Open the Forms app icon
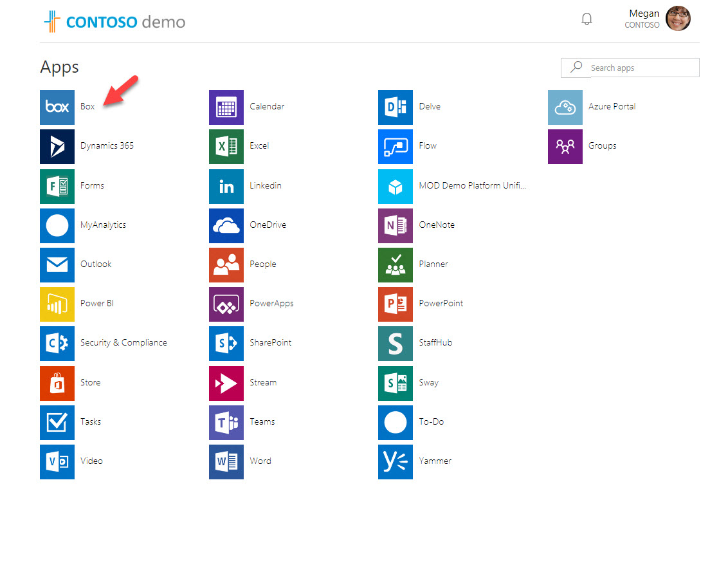Image resolution: width=728 pixels, height=572 pixels. (x=57, y=187)
